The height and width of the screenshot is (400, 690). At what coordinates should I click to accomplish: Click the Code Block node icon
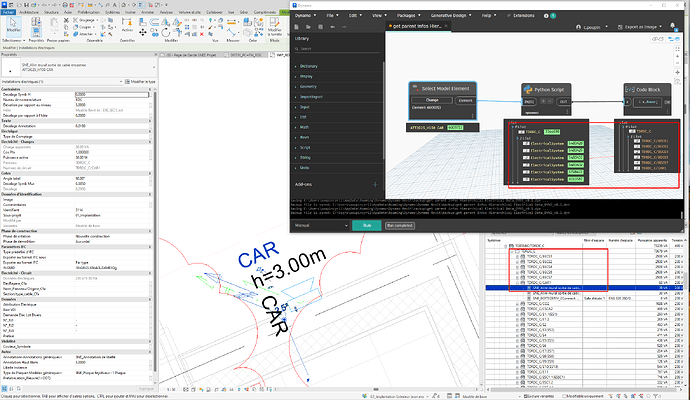click(630, 89)
